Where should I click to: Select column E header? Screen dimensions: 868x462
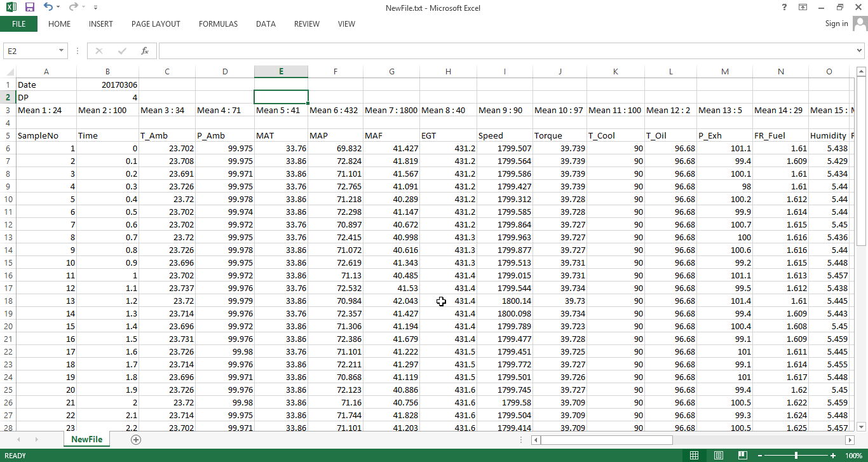pyautogui.click(x=281, y=72)
